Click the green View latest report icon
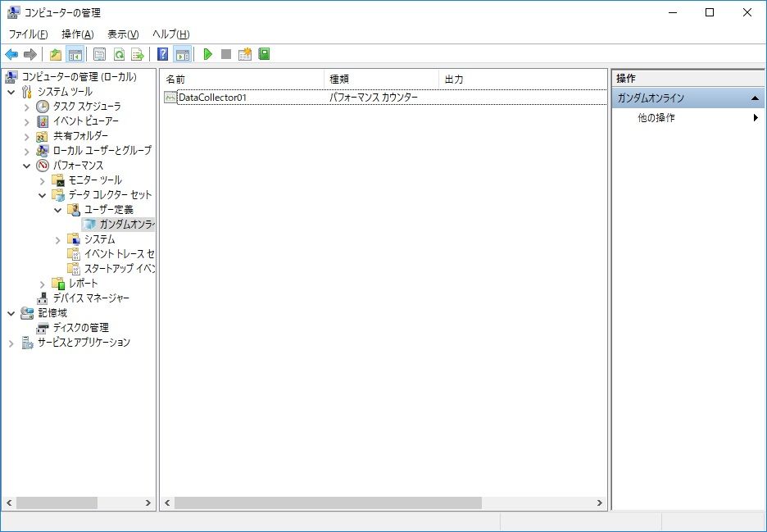The height and width of the screenshot is (532, 767). [264, 54]
